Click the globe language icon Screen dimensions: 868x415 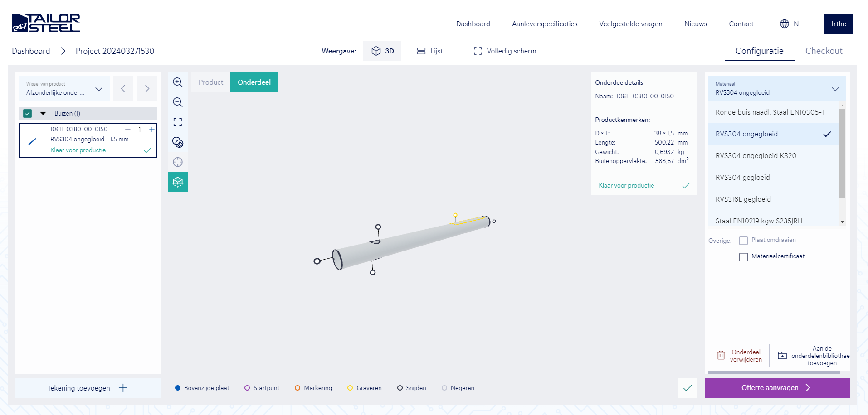coord(784,24)
